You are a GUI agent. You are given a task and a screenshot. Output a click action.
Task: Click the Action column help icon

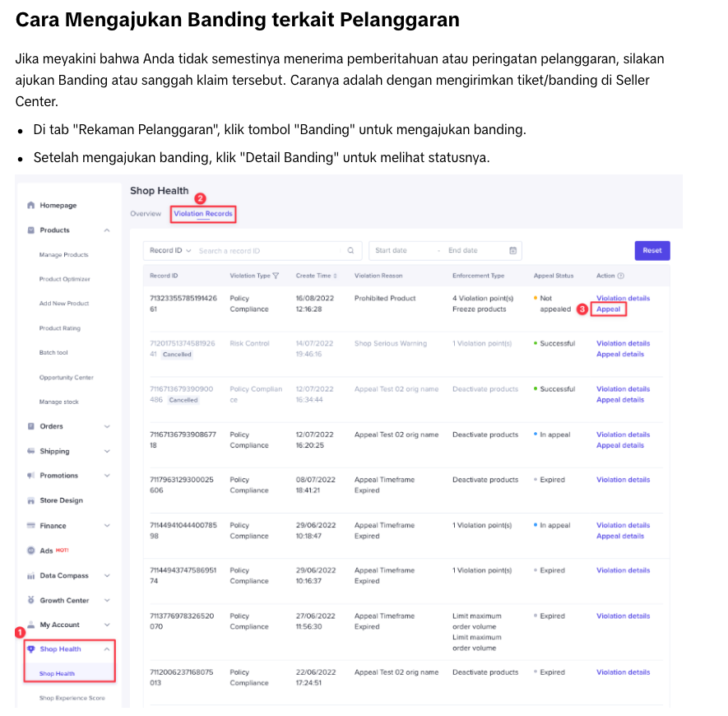pyautogui.click(x=621, y=276)
